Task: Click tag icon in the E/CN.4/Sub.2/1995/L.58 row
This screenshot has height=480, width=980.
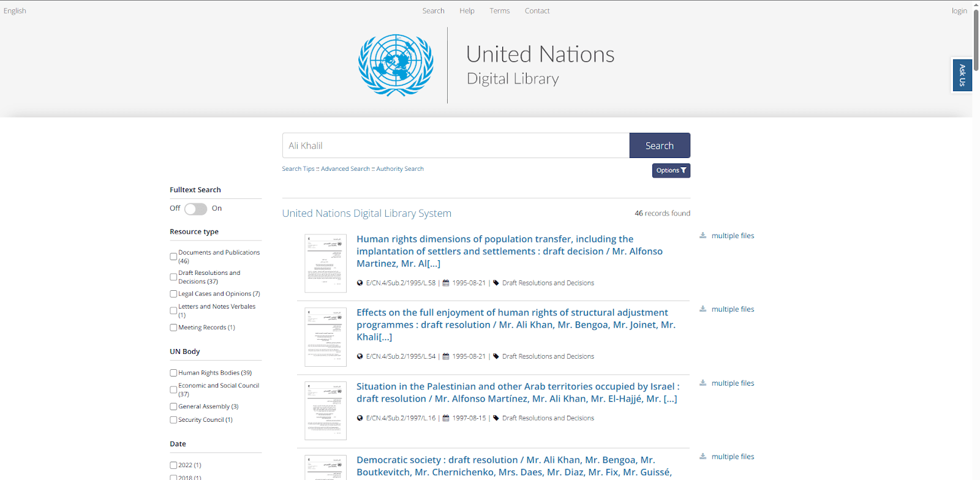Action: [x=496, y=283]
